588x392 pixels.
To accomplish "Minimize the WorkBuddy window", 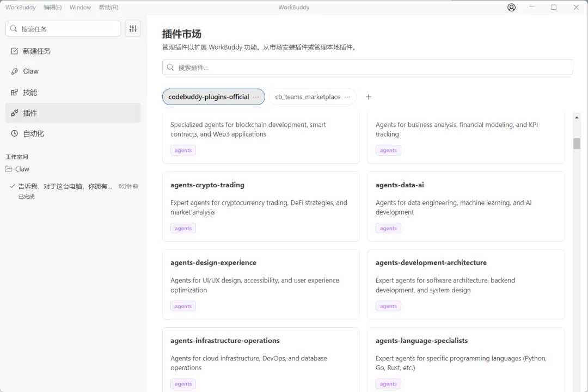I will coord(532,7).
